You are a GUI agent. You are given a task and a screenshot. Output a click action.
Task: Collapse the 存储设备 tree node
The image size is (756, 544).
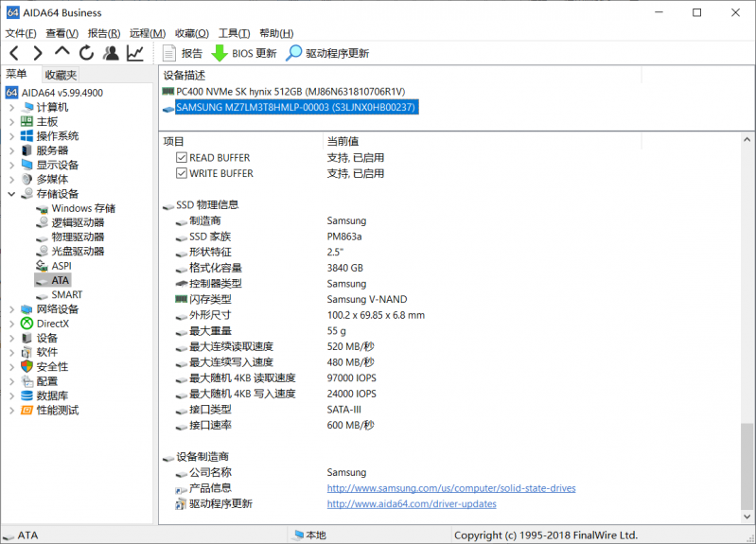click(x=11, y=194)
